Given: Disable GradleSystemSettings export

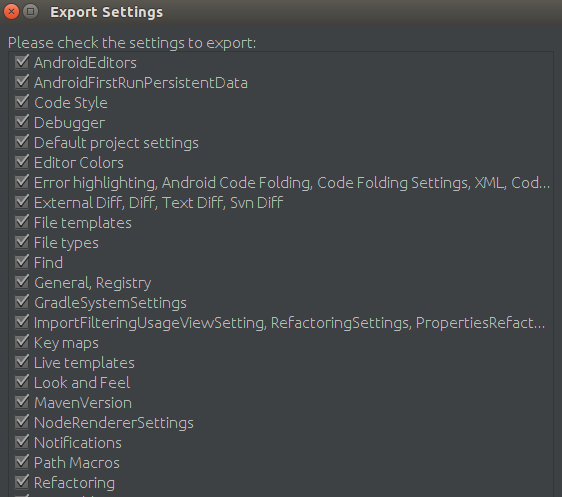Looking at the screenshot, I should click(22, 302).
